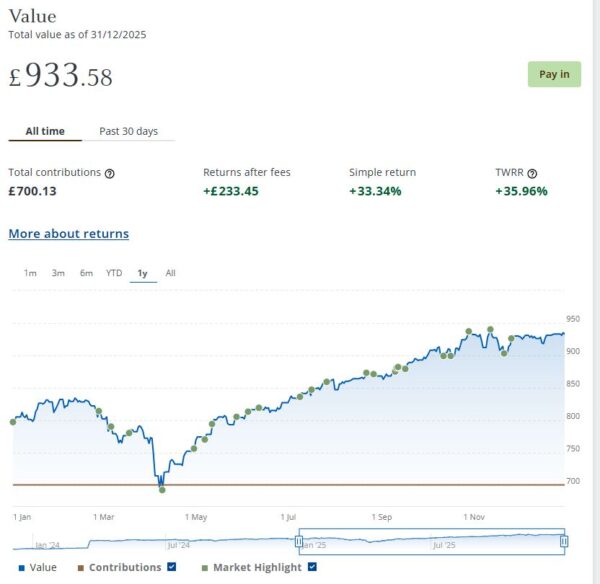Open the More about returns link
Screen dimensions: 600x584
(68, 234)
